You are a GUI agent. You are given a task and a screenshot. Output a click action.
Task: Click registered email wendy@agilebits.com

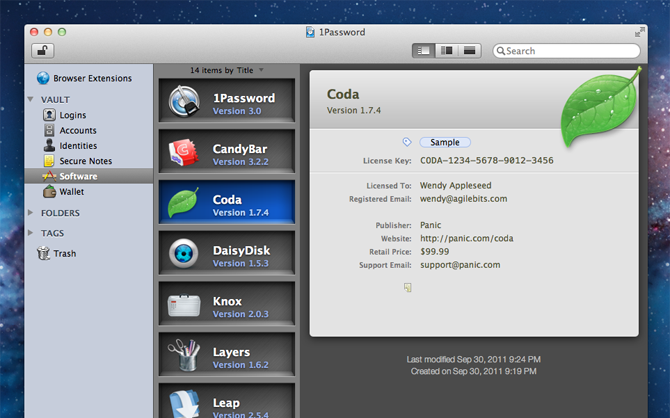[x=464, y=199]
